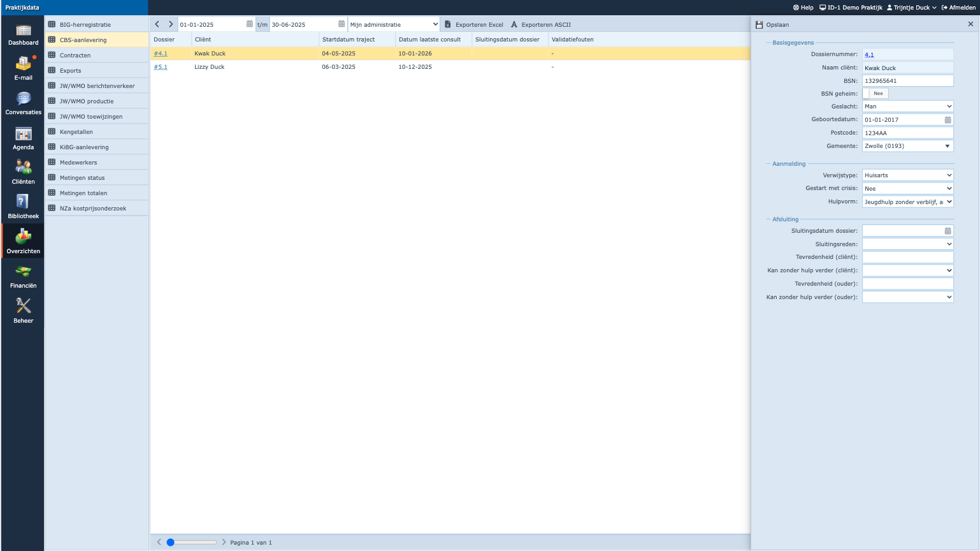The image size is (980, 551).
Task: Open dossier link #5.1
Action: [161, 67]
